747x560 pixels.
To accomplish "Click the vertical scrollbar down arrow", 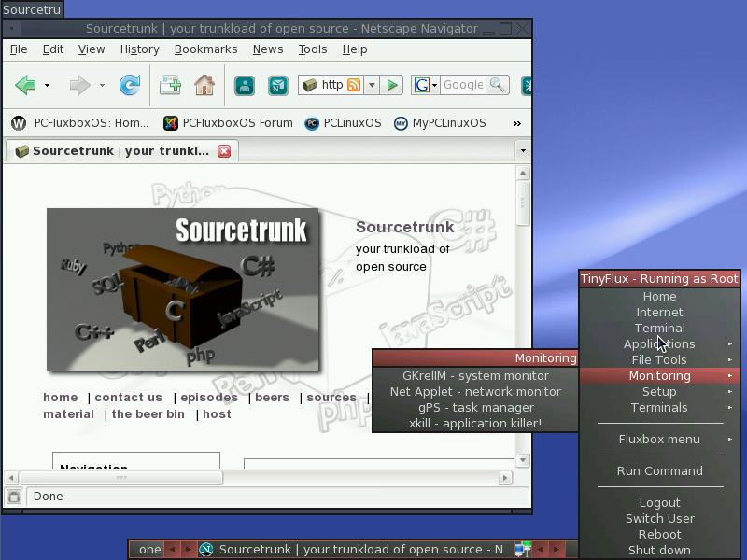I will (523, 460).
